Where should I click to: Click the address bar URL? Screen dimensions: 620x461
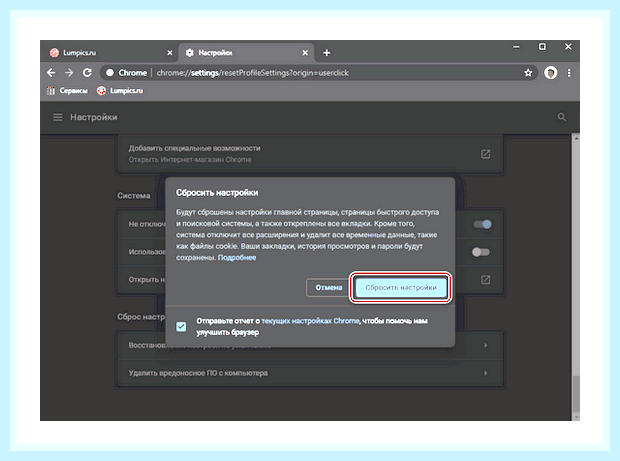252,73
